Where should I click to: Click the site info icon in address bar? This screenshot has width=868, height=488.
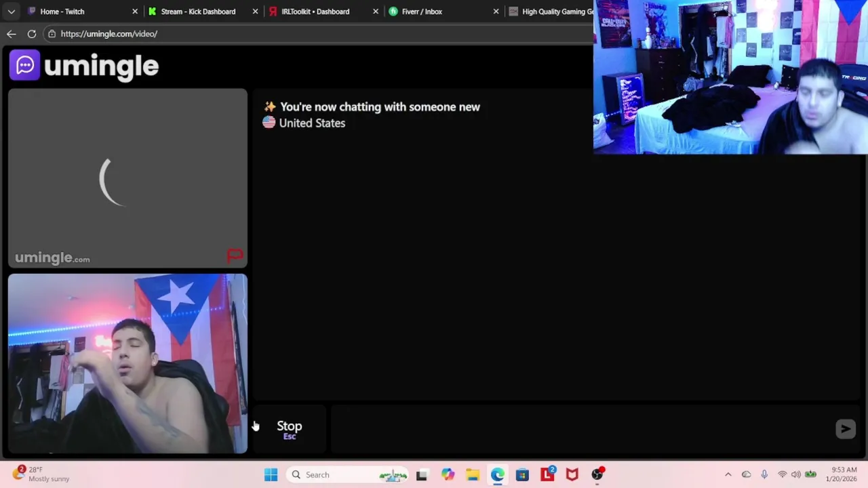(52, 34)
